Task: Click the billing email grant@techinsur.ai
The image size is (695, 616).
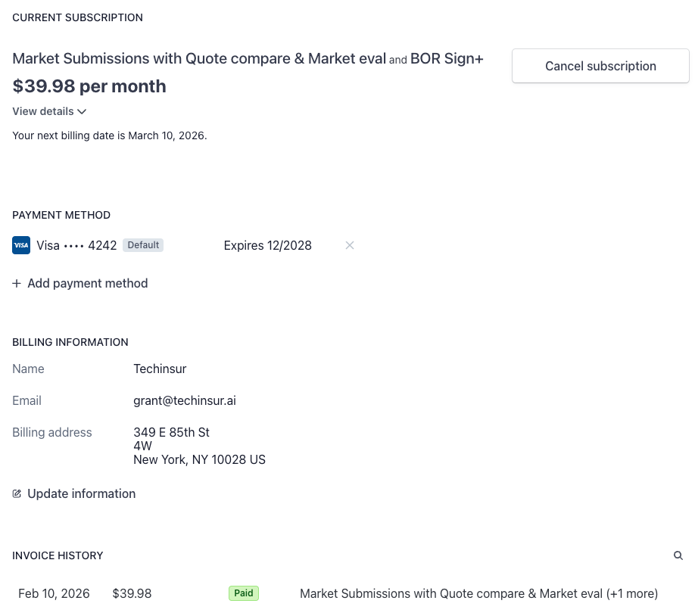Action: coord(185,400)
